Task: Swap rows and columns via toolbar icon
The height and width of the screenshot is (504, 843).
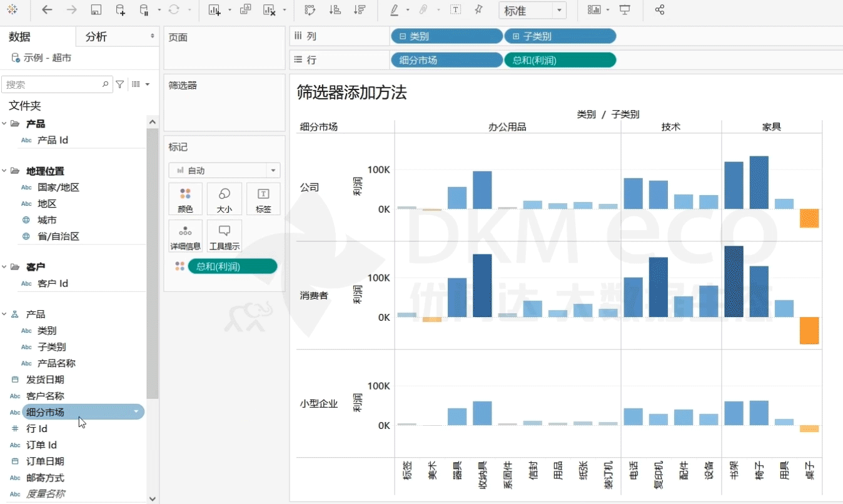Action: [310, 10]
